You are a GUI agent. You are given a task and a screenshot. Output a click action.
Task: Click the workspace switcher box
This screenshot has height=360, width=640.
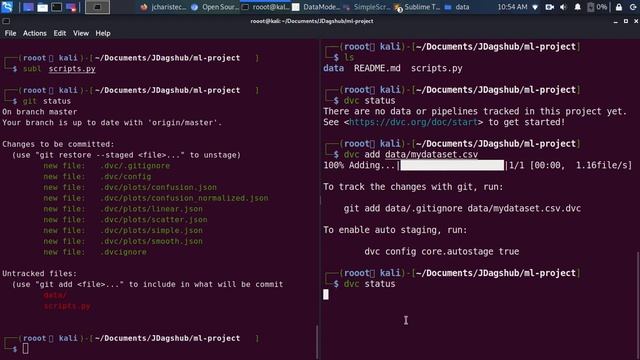[x=97, y=7]
